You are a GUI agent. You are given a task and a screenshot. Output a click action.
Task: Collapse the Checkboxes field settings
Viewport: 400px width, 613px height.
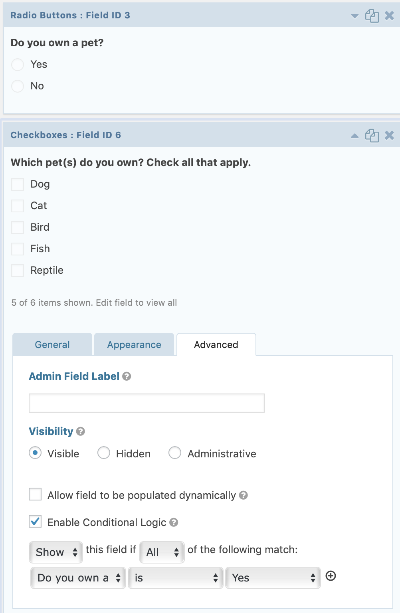pyautogui.click(x=355, y=136)
